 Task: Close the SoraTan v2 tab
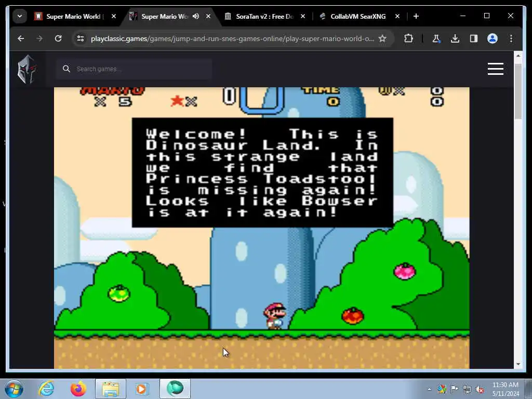303,16
